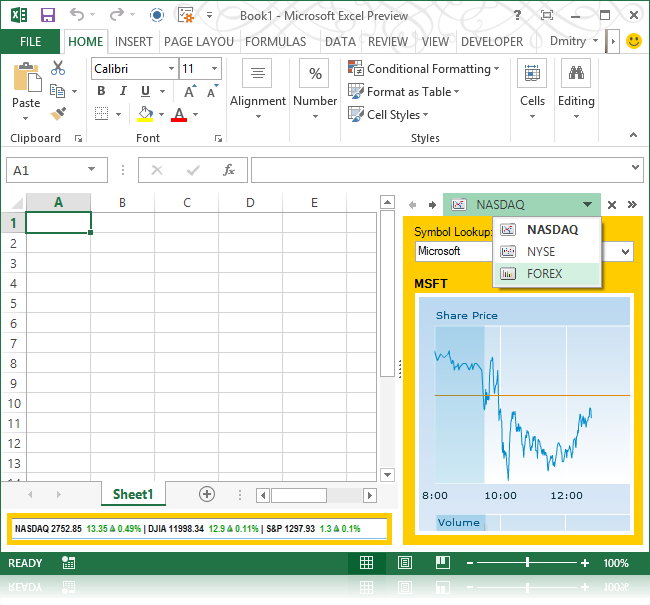Click the Save icon in quick access toolbar
This screenshot has width=650, height=605.
[48, 15]
